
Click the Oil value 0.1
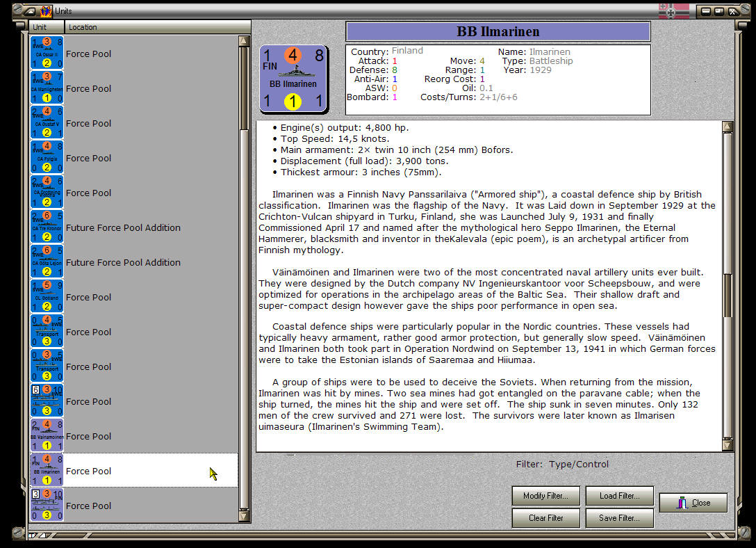[486, 88]
